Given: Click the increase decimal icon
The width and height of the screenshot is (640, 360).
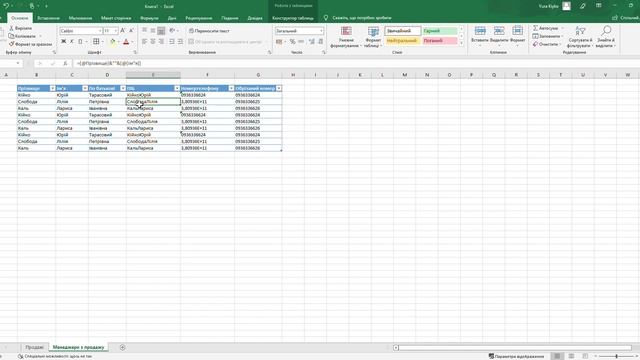Looking at the screenshot, I should [312, 42].
